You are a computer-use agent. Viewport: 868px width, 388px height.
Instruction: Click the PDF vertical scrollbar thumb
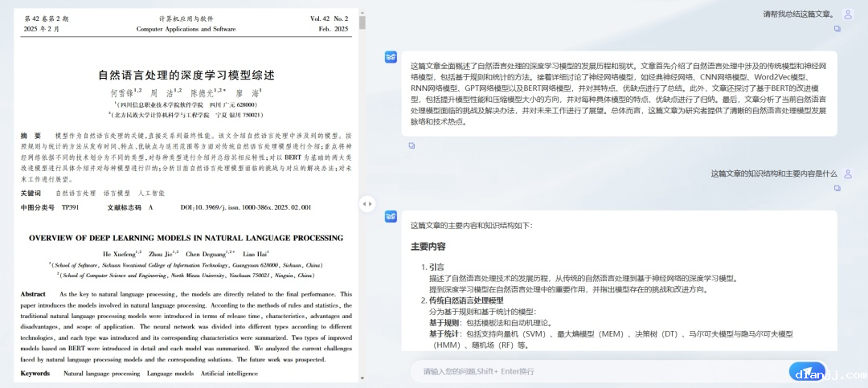tap(362, 21)
